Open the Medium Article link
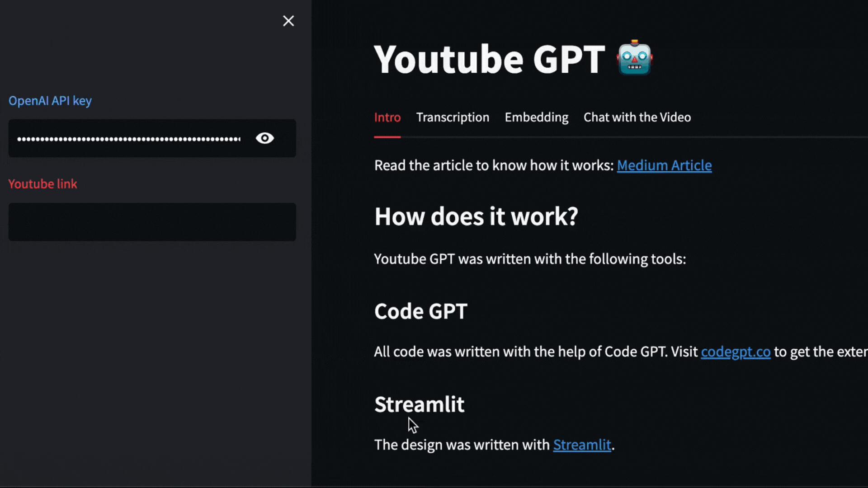868x488 pixels. (x=664, y=165)
